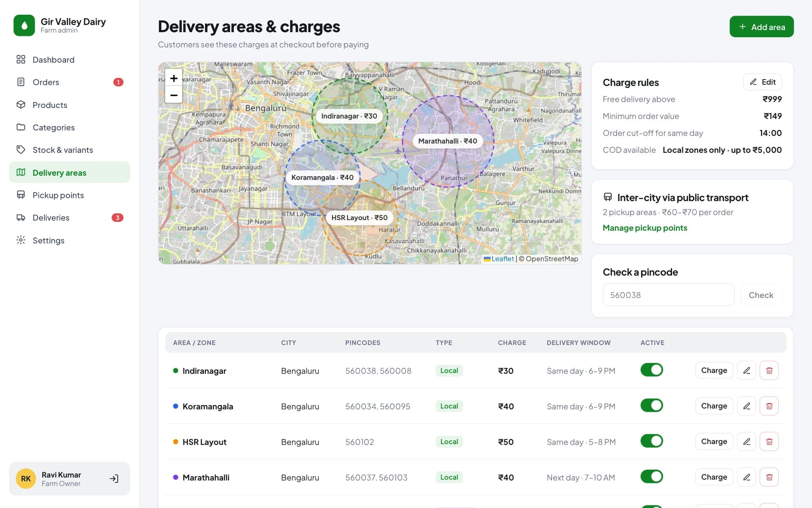Click the AREA / ZONE column header
This screenshot has width=812, height=508.
(x=194, y=342)
